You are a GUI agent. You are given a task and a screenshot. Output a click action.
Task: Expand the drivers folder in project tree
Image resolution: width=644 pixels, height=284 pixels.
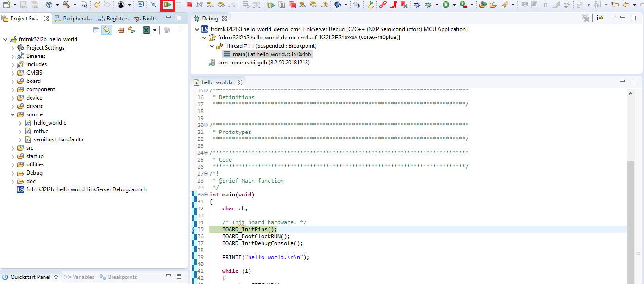13,106
